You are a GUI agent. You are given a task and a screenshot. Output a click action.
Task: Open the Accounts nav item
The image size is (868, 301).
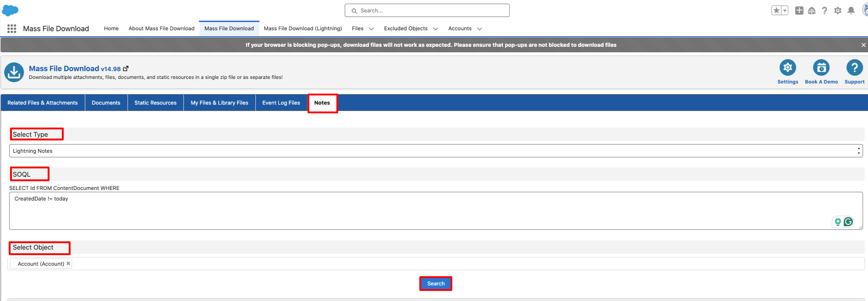[460, 28]
